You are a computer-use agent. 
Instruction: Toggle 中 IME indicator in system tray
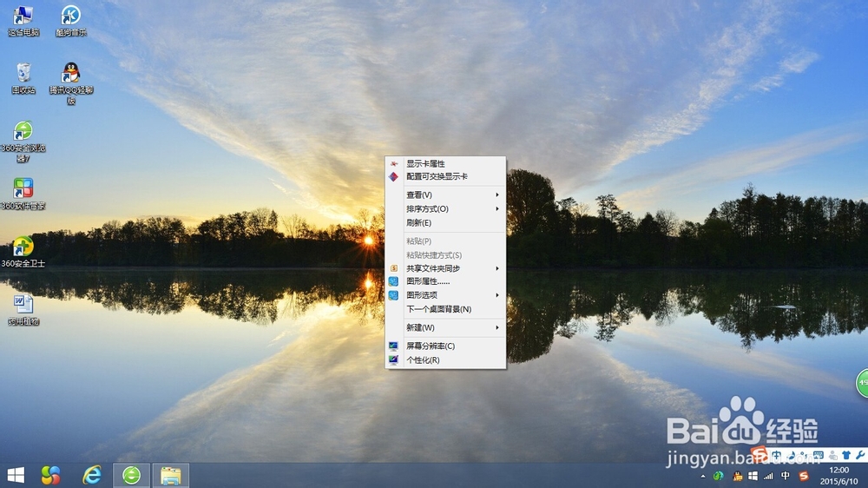[x=785, y=476]
